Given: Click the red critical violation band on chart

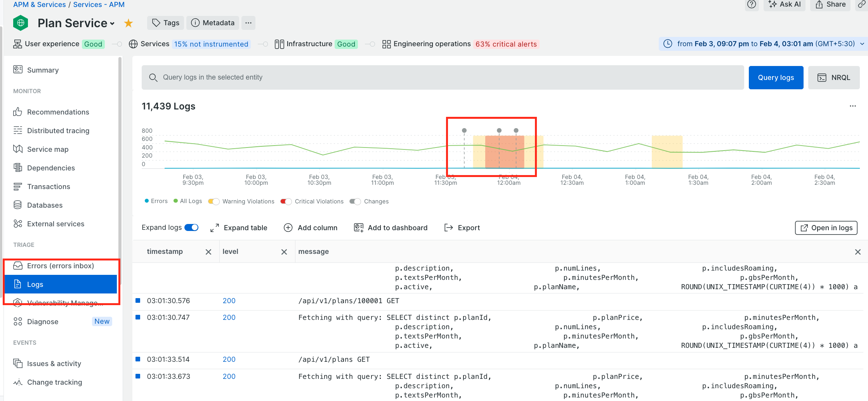Looking at the screenshot, I should [x=505, y=152].
